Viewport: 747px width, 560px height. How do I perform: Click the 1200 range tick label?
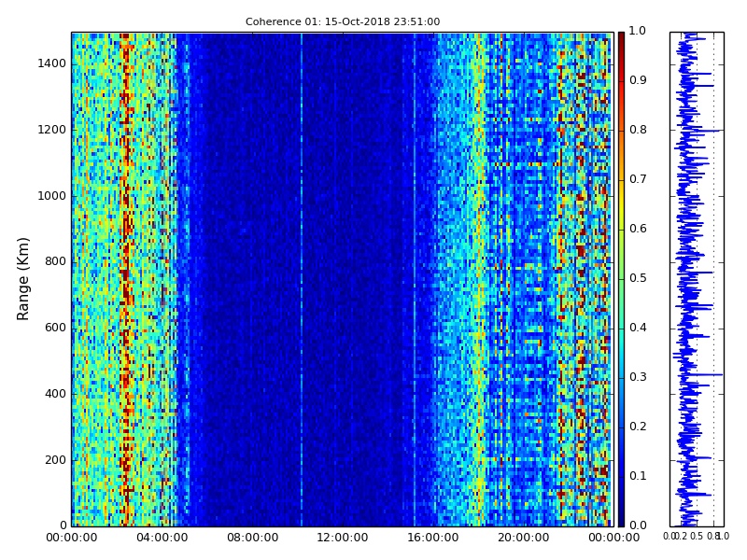pyautogui.click(x=51, y=130)
